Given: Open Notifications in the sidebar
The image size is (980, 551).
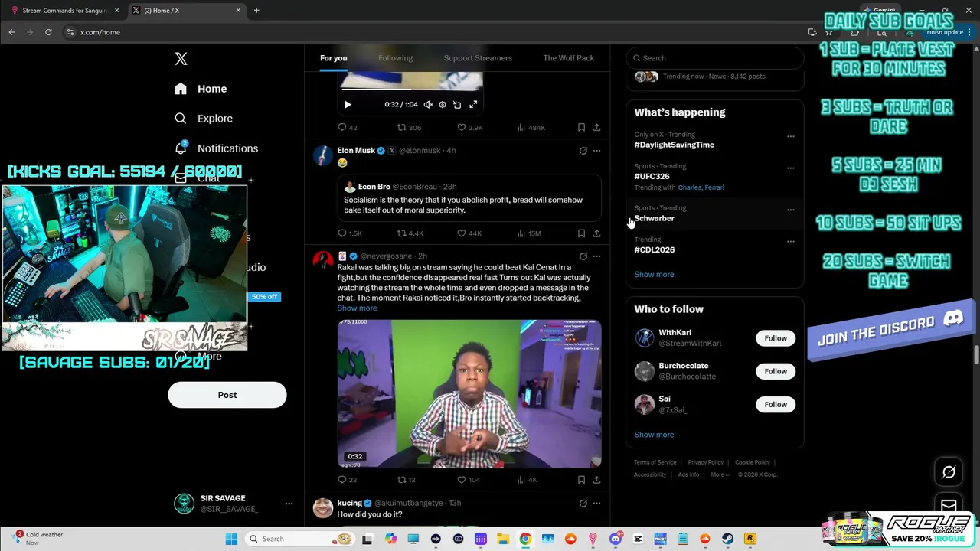Looking at the screenshot, I should (x=216, y=148).
